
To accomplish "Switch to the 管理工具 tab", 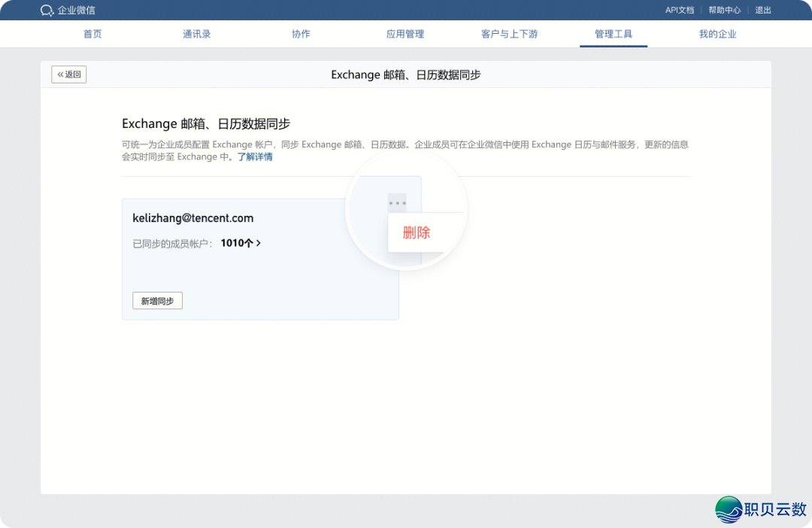I will tap(614, 33).
